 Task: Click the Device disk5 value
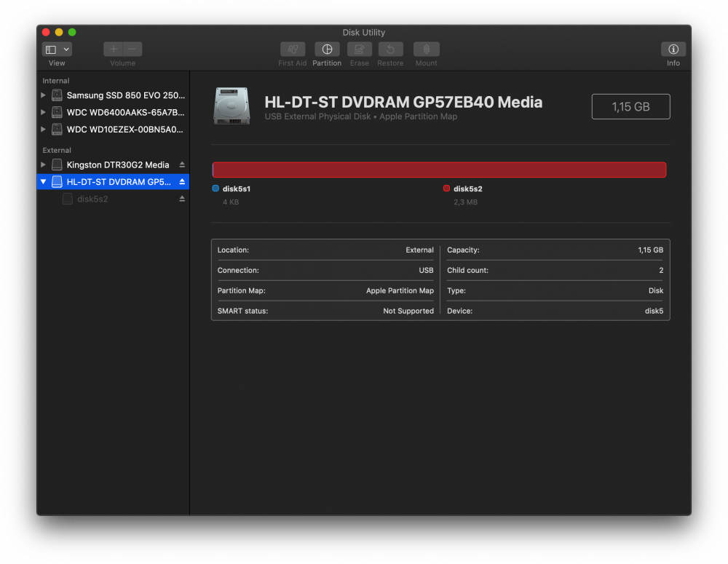(654, 311)
